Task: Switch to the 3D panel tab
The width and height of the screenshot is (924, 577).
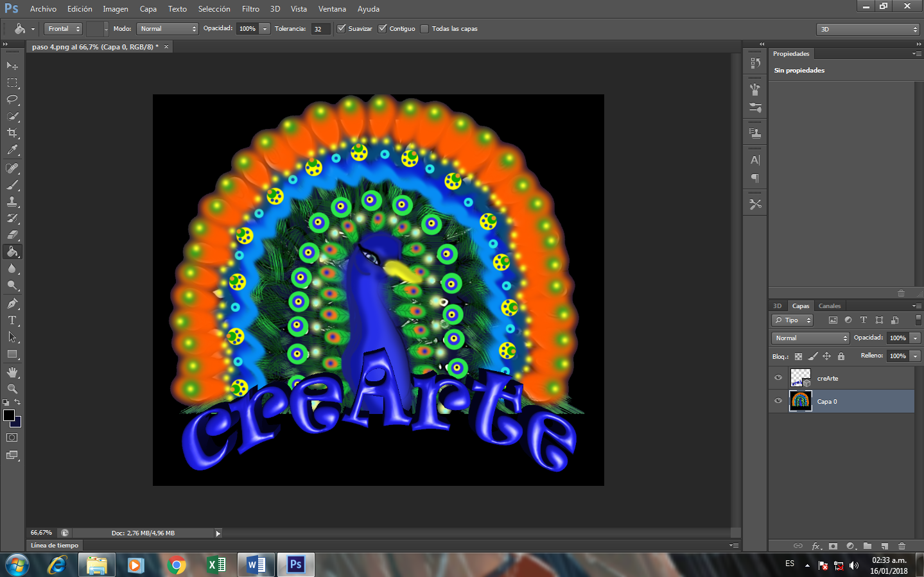Action: (x=778, y=306)
